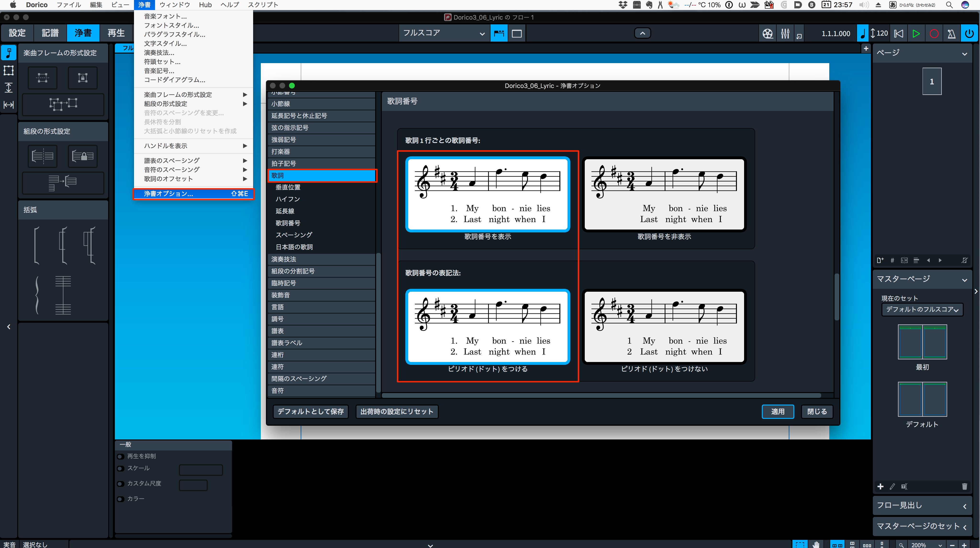Open the 浄書 menu in the menu bar
The image size is (980, 548).
[144, 5]
